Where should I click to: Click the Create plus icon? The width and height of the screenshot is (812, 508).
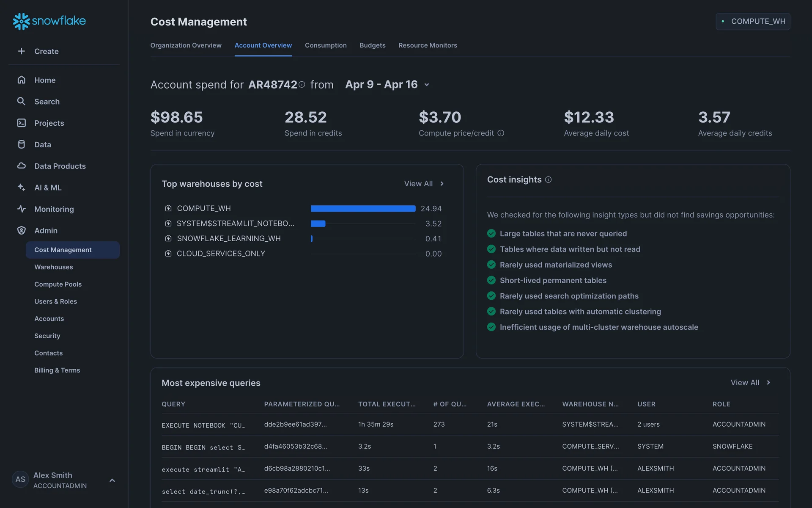[22, 51]
